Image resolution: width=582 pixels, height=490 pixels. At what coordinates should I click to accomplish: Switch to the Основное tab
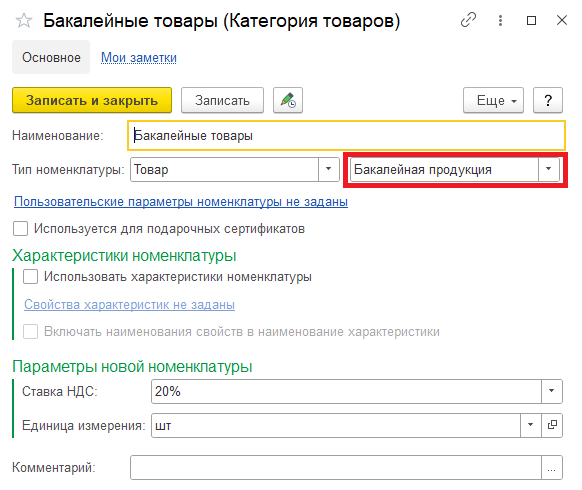(x=51, y=57)
